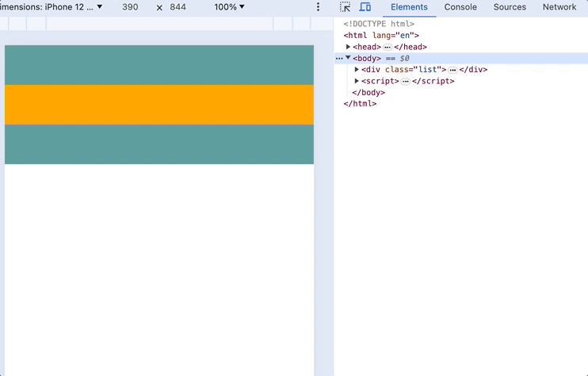588x376 pixels.
Task: Select the html lang="en" node
Action: tap(381, 35)
